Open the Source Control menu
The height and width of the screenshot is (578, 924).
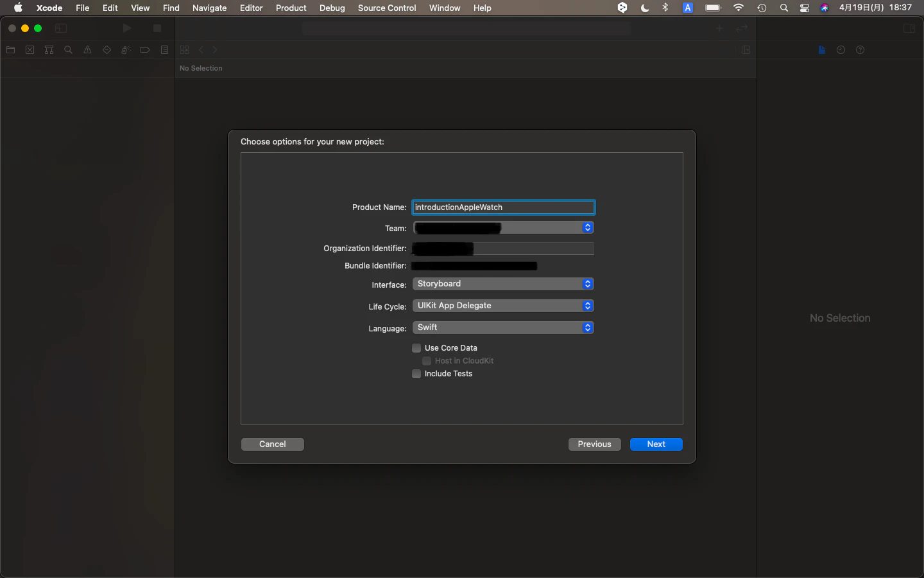click(387, 8)
